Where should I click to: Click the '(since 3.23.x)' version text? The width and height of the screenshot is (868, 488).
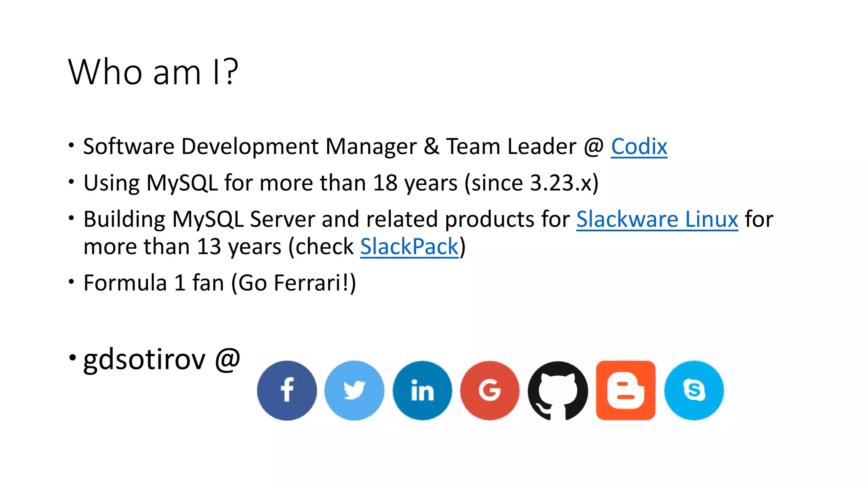point(531,183)
